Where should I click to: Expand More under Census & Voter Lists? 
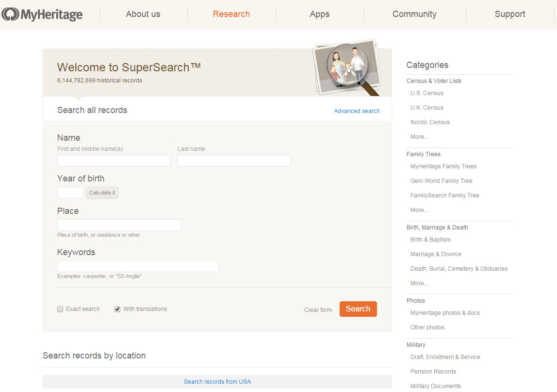[x=418, y=136]
